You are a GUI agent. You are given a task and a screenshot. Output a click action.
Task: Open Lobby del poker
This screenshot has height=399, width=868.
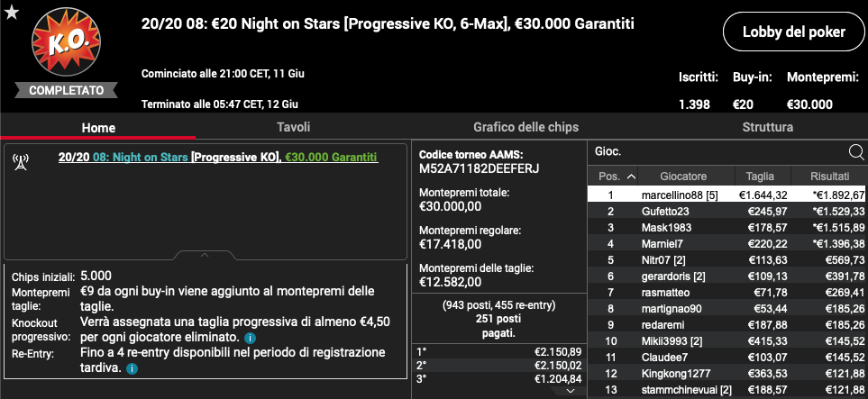coord(794,32)
